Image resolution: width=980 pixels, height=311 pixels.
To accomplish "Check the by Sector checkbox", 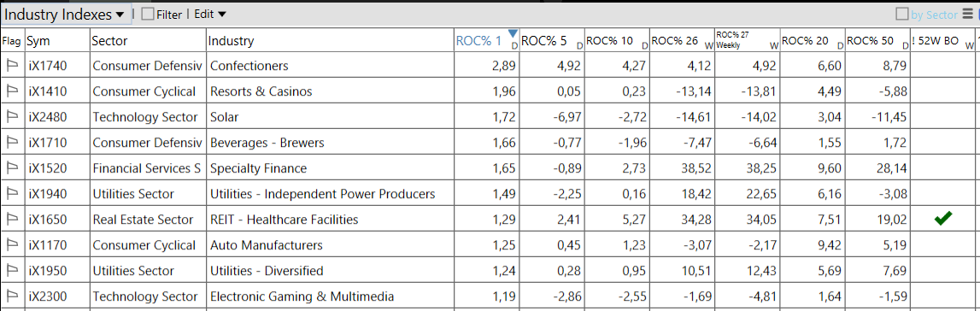I will 902,14.
